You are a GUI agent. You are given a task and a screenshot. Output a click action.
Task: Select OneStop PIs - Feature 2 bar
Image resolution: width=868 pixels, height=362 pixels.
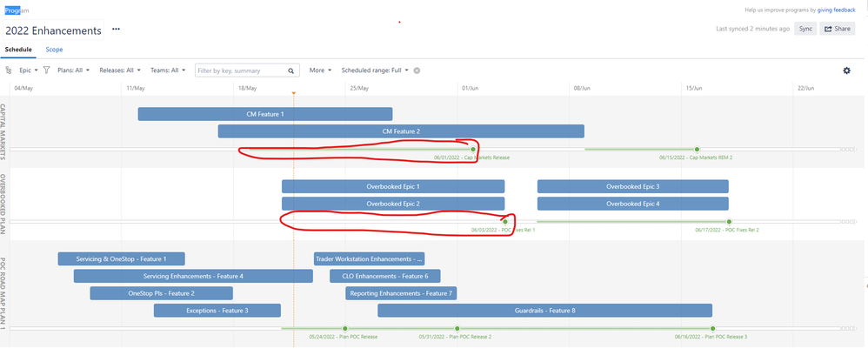pyautogui.click(x=161, y=292)
